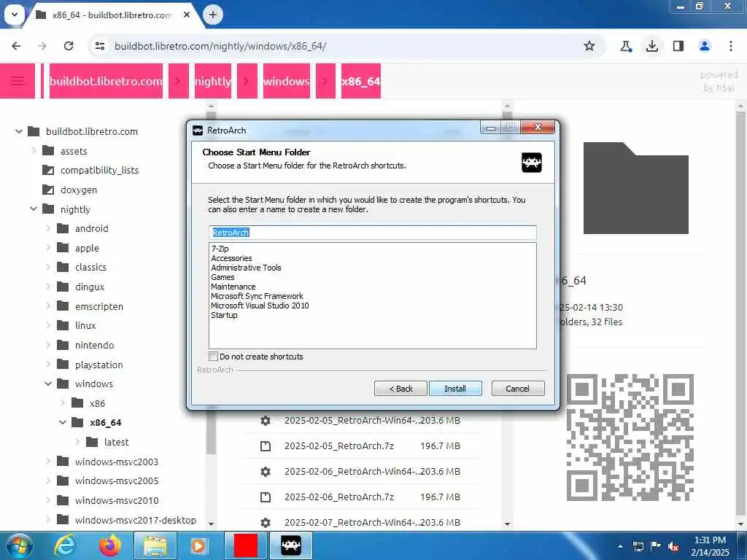This screenshot has width=747, height=560.
Task: Launch Internet Explorer from taskbar
Action: (64, 545)
